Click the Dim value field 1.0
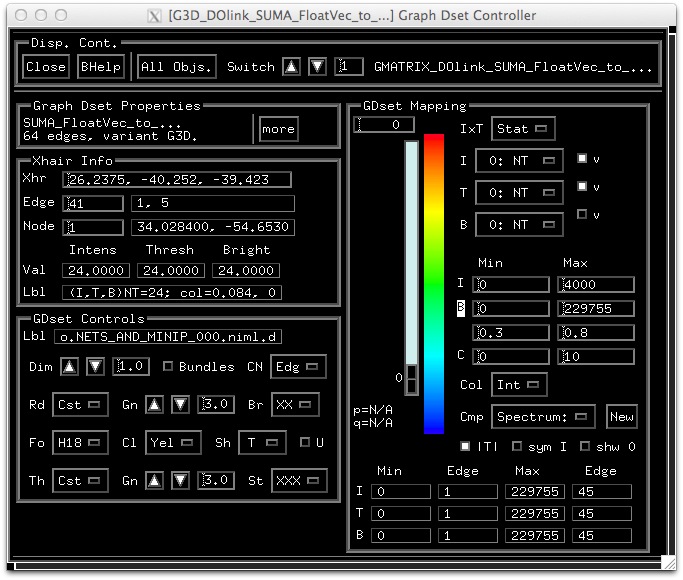The height and width of the screenshot is (580, 683). tap(131, 367)
